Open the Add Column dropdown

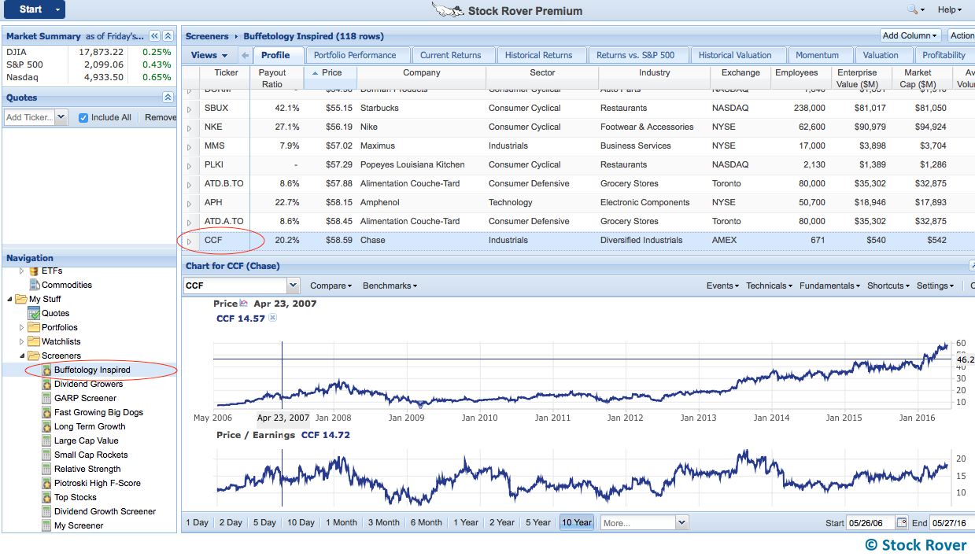911,35
